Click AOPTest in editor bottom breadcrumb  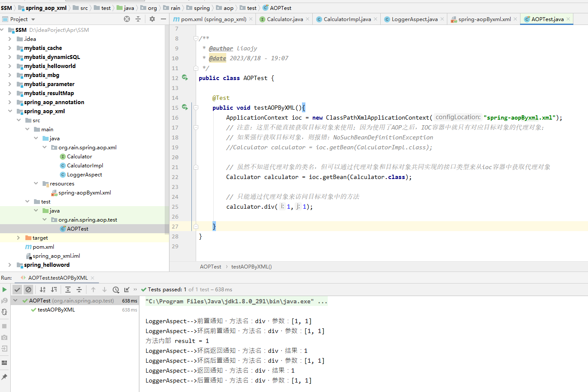[x=210, y=266]
